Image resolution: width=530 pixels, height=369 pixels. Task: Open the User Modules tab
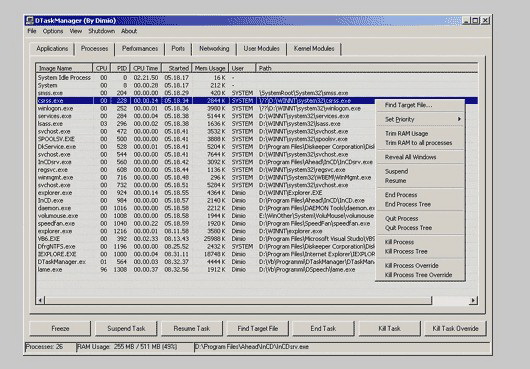(261, 49)
